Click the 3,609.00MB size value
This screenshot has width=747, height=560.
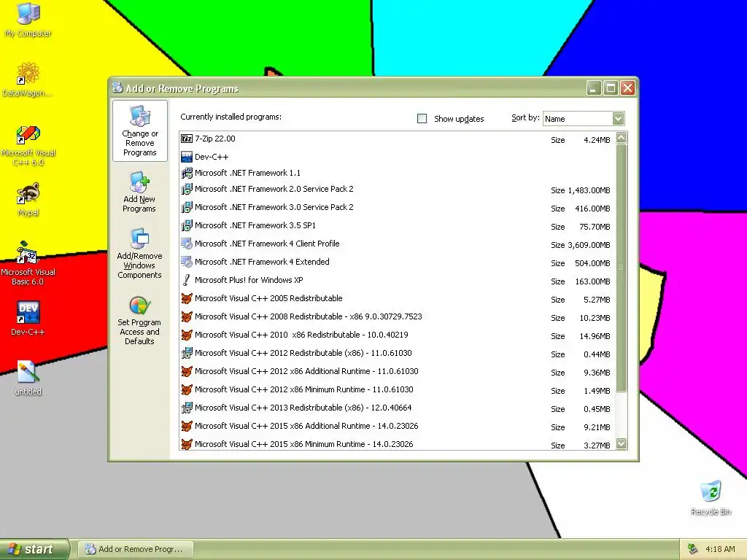click(x=589, y=245)
